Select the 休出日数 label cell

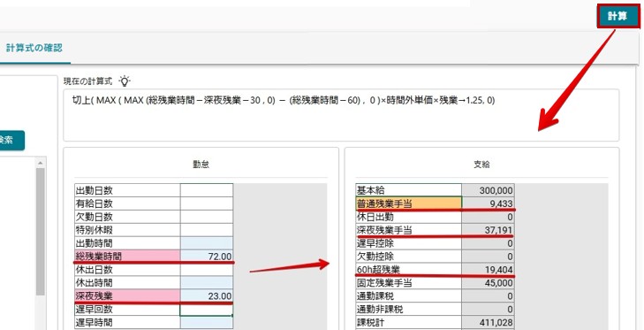127,269
